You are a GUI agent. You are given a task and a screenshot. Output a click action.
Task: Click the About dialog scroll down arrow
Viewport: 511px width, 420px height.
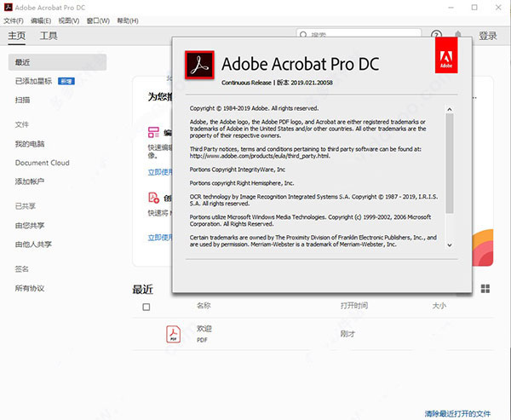point(450,245)
